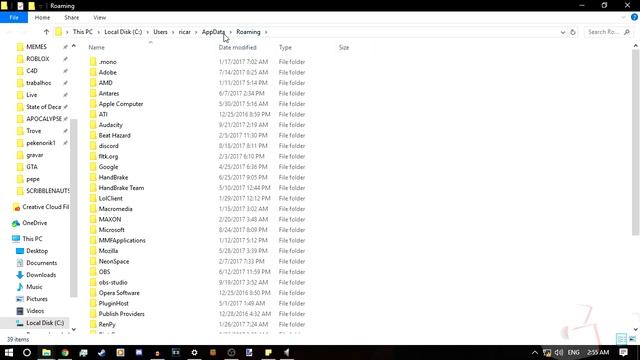Select the Audacity folder
640x360 pixels.
point(110,125)
